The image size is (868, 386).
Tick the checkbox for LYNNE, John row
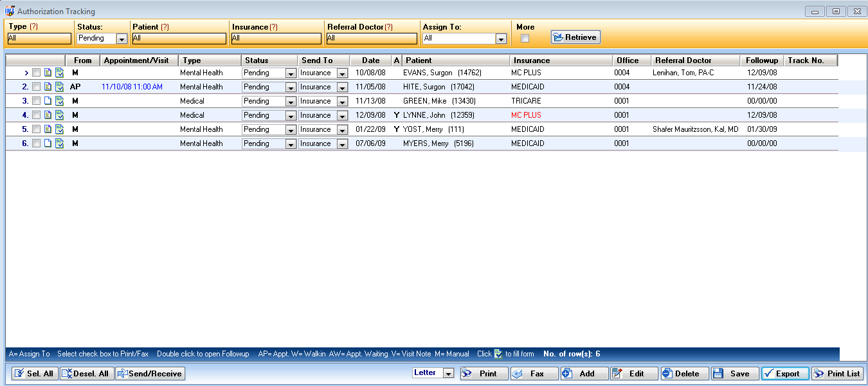point(36,115)
